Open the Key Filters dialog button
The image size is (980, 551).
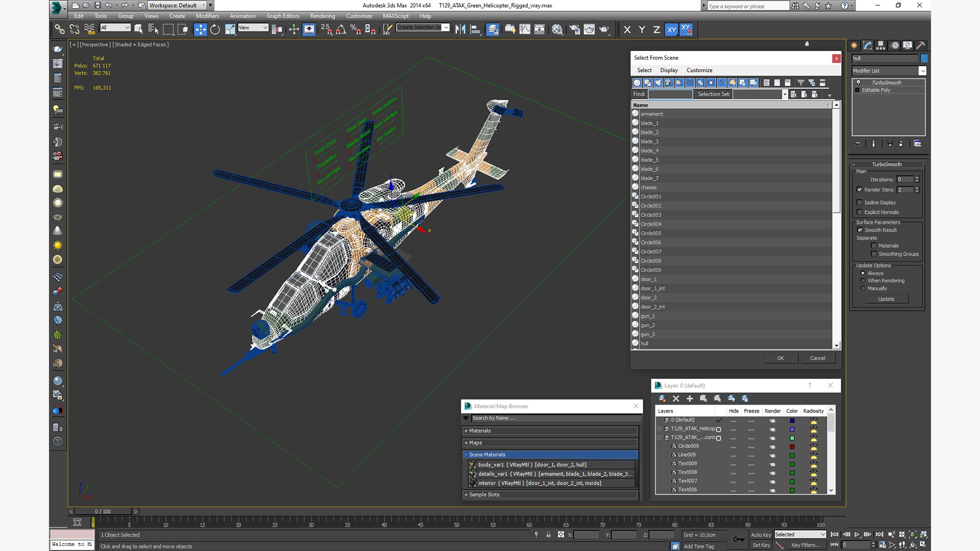click(x=805, y=545)
